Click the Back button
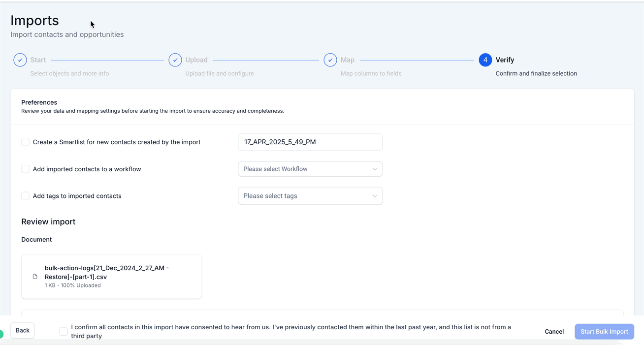This screenshot has height=345, width=644. pyautogui.click(x=23, y=331)
